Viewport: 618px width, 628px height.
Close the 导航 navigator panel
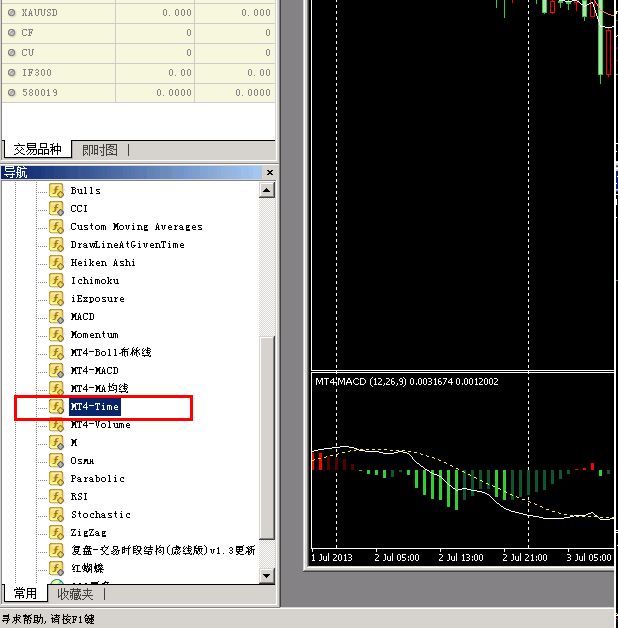coord(268,173)
